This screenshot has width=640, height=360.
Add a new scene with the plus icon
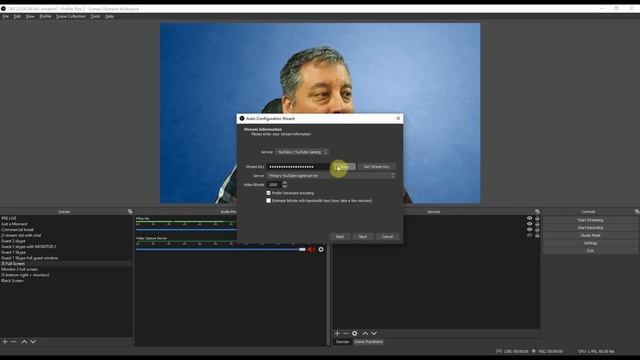tap(5, 341)
